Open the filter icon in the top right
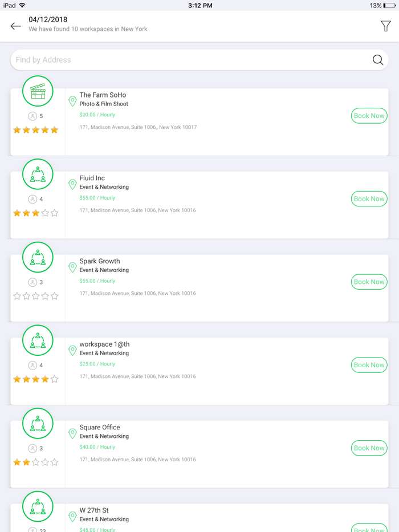Image resolution: width=399 pixels, height=532 pixels. pyautogui.click(x=386, y=26)
